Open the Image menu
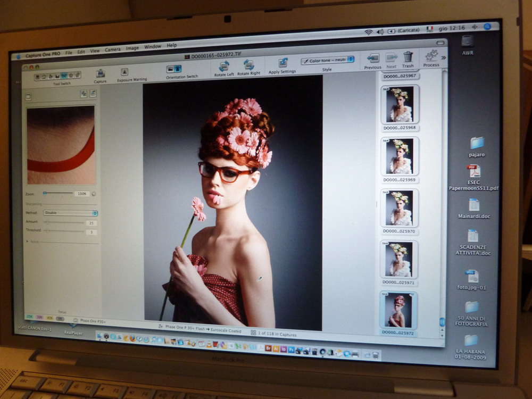The width and height of the screenshot is (532, 399). tap(132, 48)
